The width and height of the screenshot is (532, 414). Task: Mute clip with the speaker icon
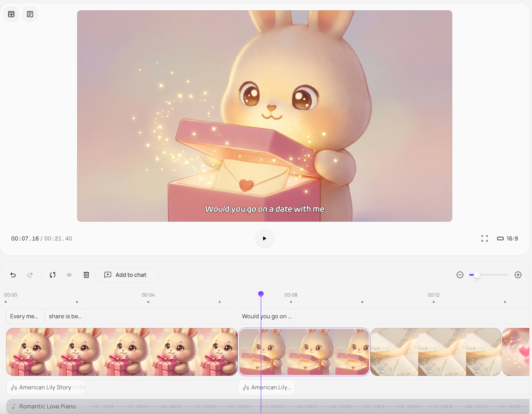[70, 275]
